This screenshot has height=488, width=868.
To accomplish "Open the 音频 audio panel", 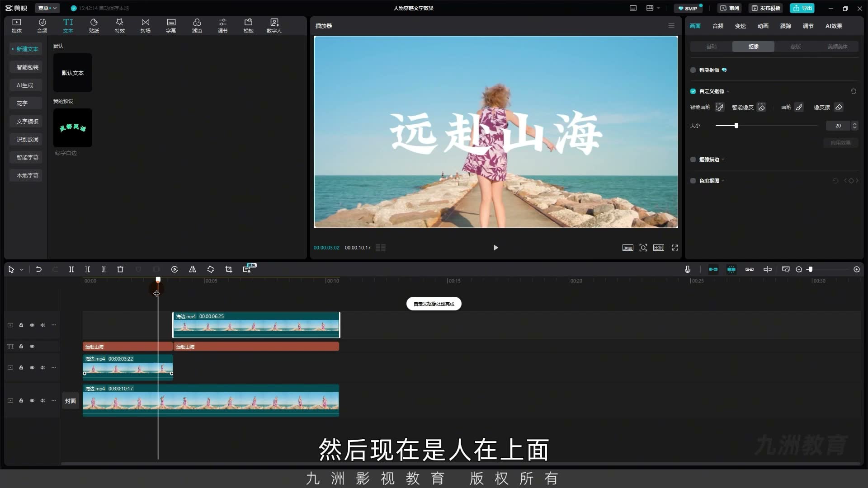I will [42, 26].
